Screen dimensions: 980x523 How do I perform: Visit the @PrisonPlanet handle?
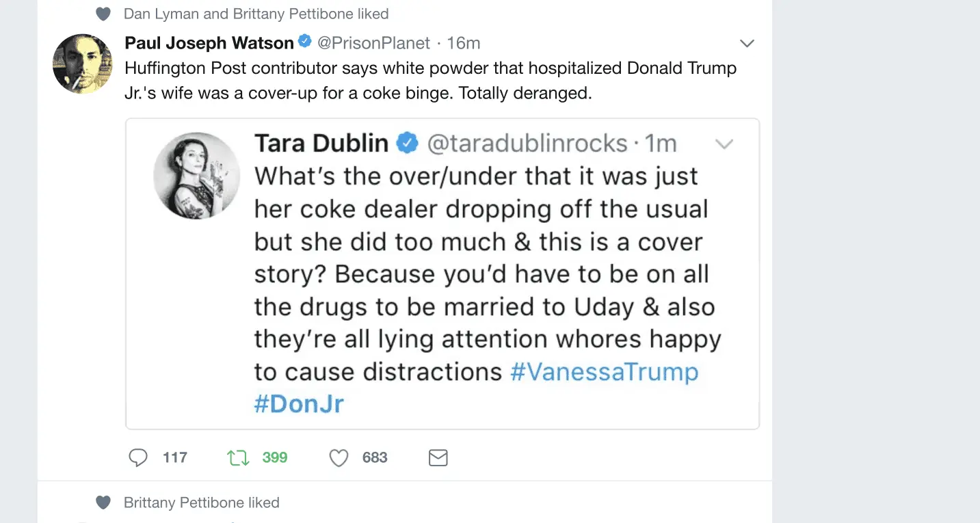point(373,43)
